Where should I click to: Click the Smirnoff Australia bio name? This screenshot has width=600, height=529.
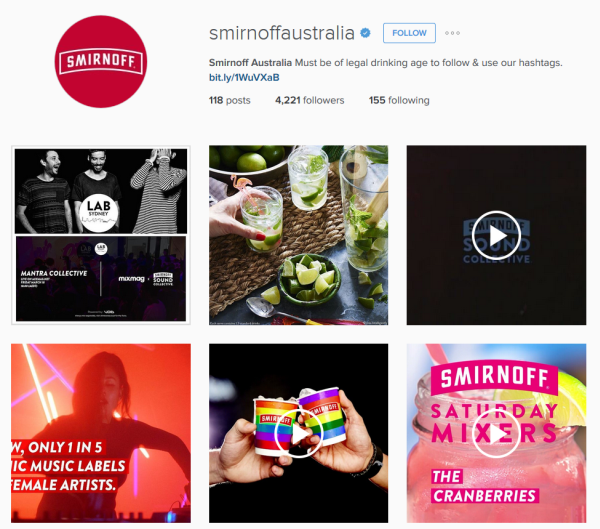click(250, 62)
